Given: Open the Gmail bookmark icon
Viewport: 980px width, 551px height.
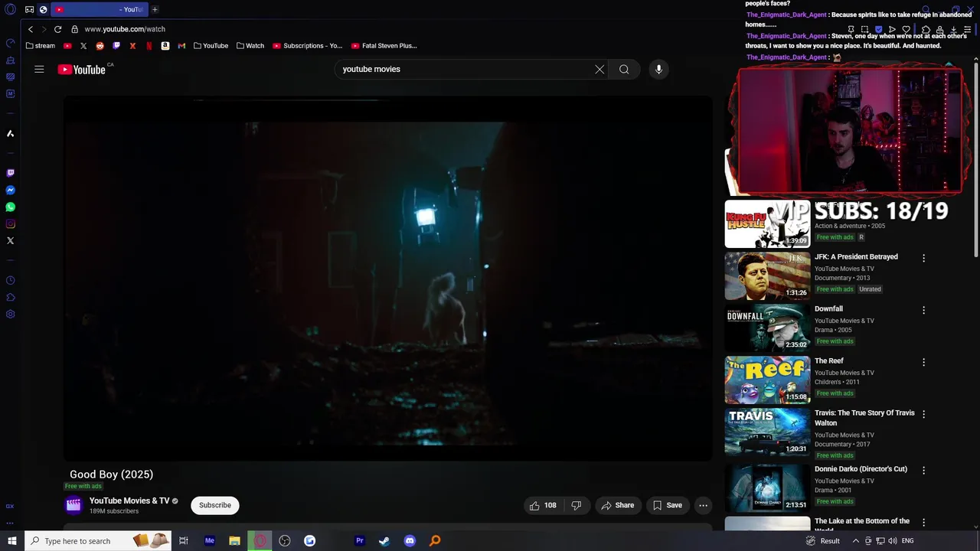Looking at the screenshot, I should click(181, 46).
